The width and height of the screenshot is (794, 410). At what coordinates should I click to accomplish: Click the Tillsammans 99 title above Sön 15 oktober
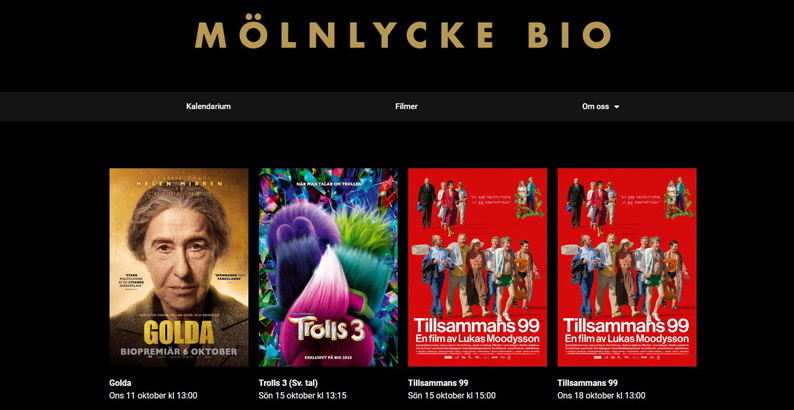pyautogui.click(x=438, y=383)
